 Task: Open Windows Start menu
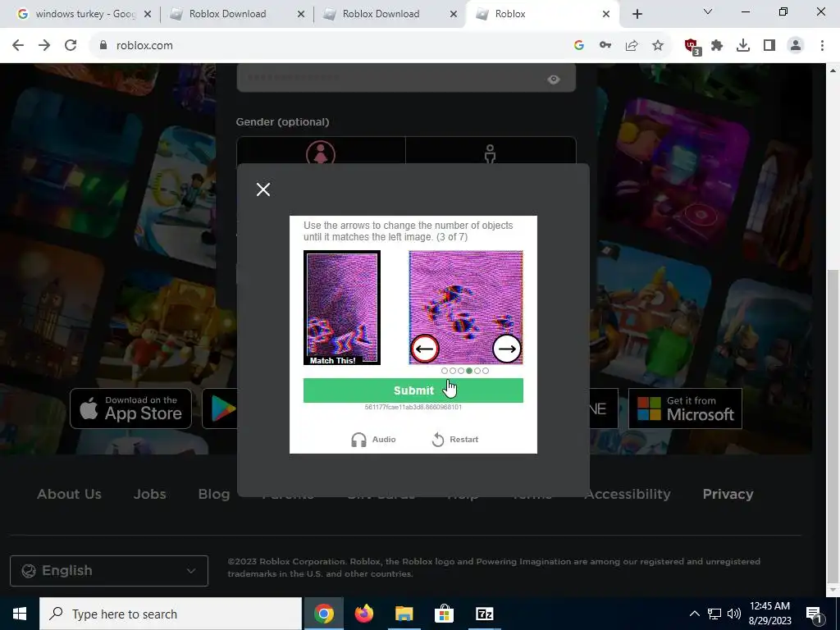[x=20, y=614]
